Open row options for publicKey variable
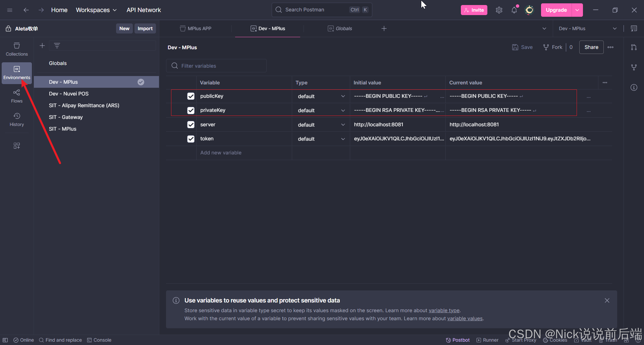This screenshot has width=644, height=345. (589, 97)
